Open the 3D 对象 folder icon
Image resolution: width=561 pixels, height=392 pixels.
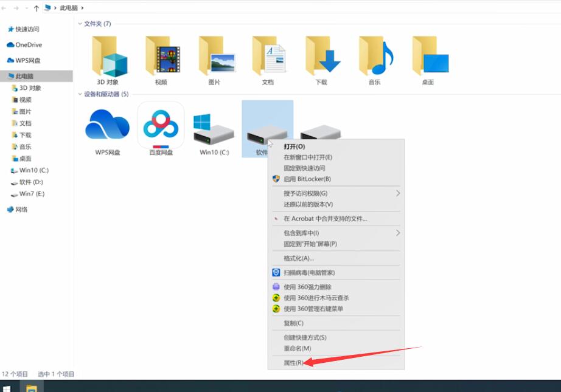(109, 57)
